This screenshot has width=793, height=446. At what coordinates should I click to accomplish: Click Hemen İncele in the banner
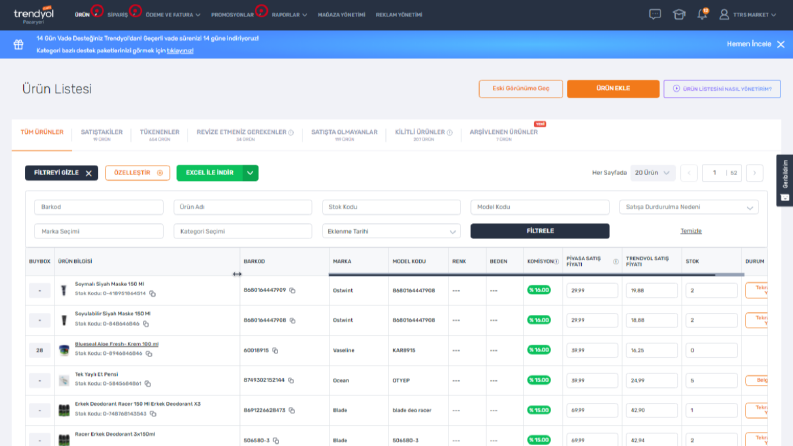(749, 44)
